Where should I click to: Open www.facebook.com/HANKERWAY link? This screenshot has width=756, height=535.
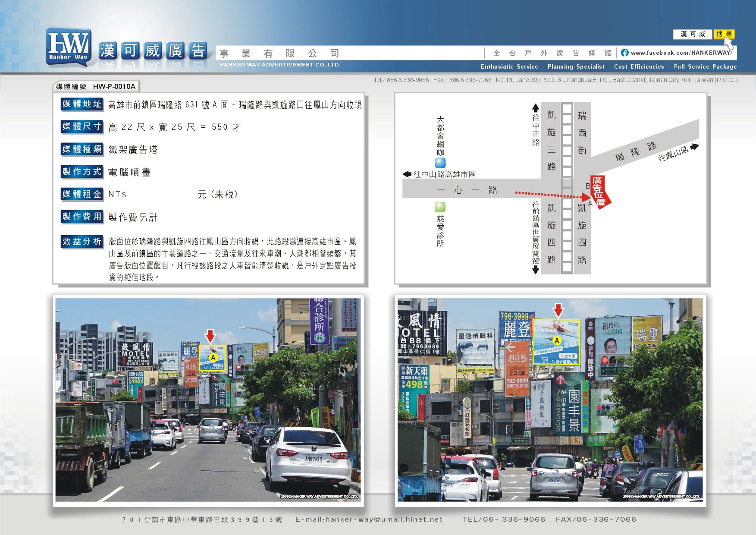(681, 53)
